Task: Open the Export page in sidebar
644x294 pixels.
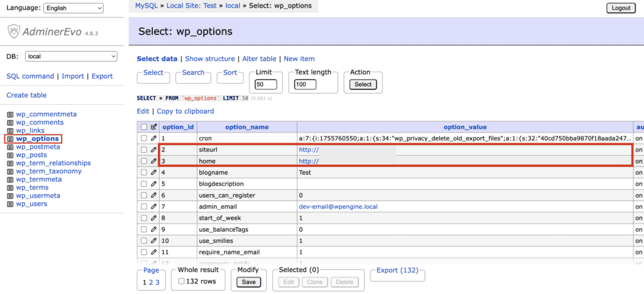Action: coord(102,76)
